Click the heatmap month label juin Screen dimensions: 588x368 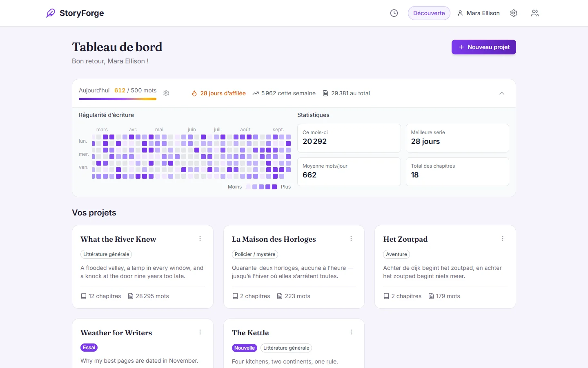click(192, 130)
